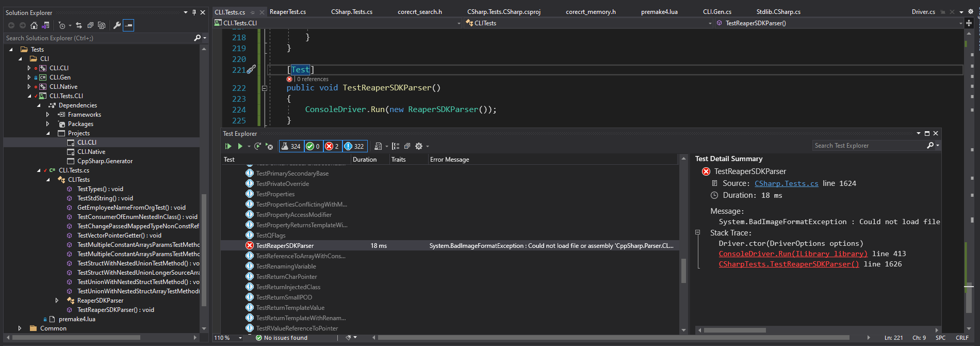Expand the Packages node
Viewport: 980px width, 346px height.
[x=48, y=124]
